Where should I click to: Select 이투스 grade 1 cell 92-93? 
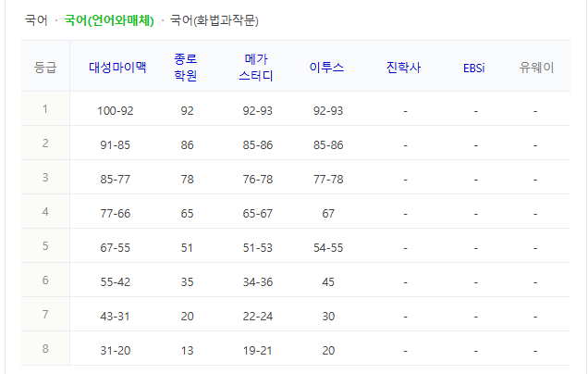pyautogui.click(x=328, y=111)
